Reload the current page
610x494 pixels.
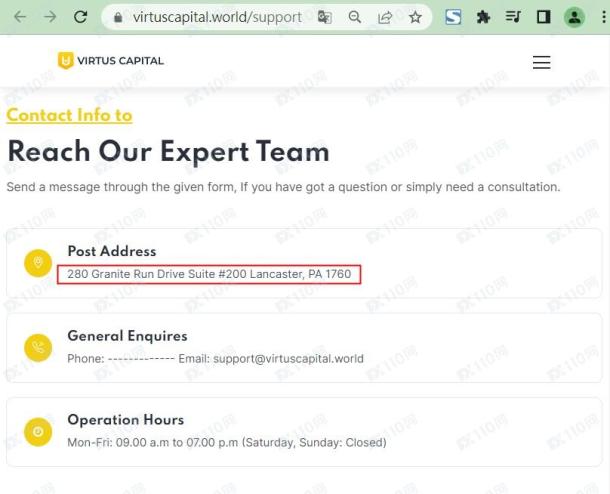[x=81, y=17]
